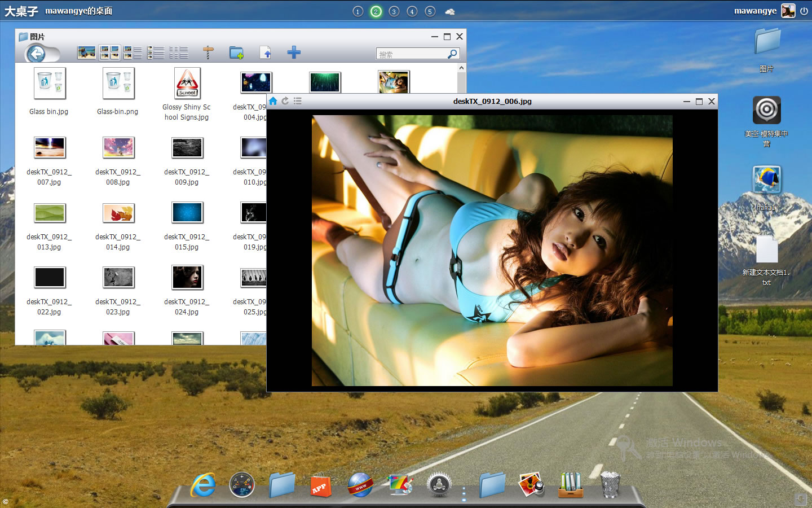Upload a file using the page-arrow icon
The image size is (812, 508).
[x=266, y=52]
